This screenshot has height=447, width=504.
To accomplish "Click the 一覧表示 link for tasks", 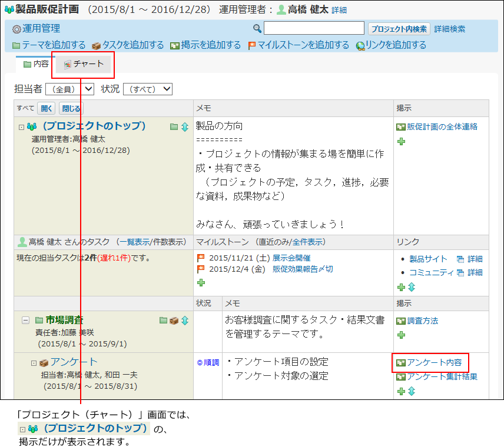I will (135, 242).
